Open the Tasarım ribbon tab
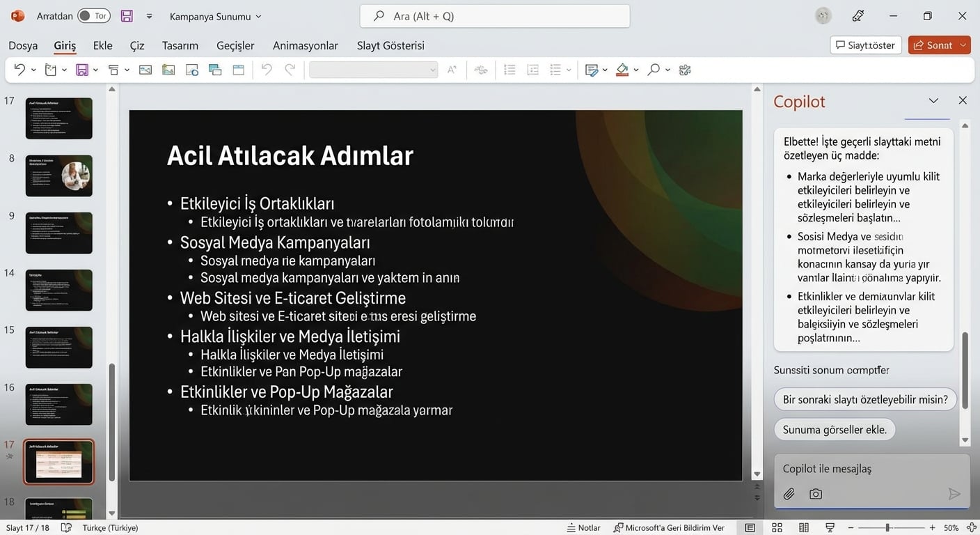The image size is (980, 535). (180, 45)
